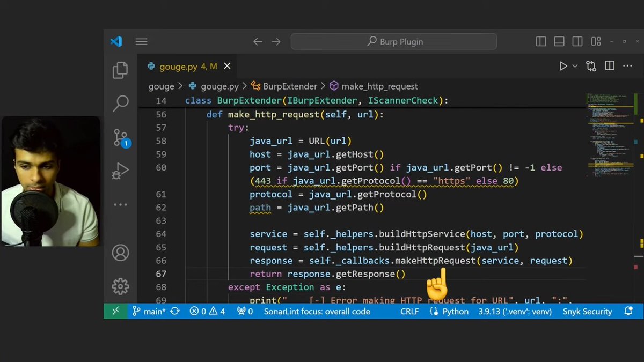
Task: Click sticky line def make_http_request
Action: pos(295,114)
